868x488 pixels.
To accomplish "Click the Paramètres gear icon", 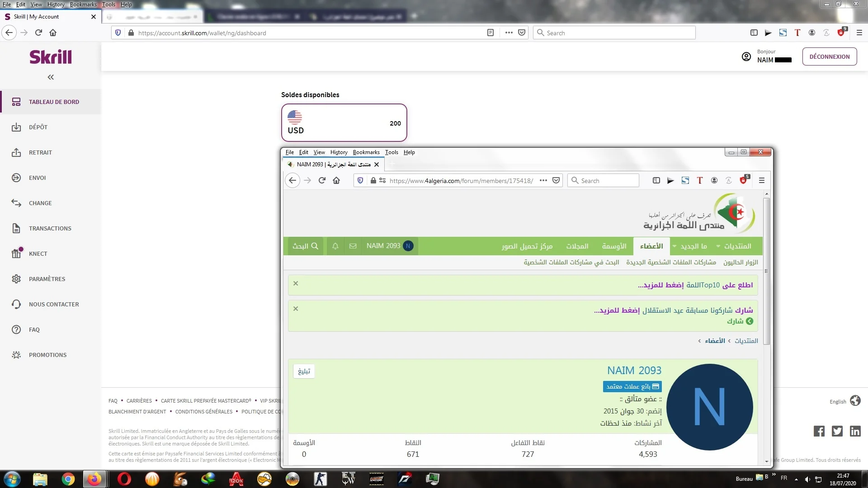I will pyautogui.click(x=16, y=279).
